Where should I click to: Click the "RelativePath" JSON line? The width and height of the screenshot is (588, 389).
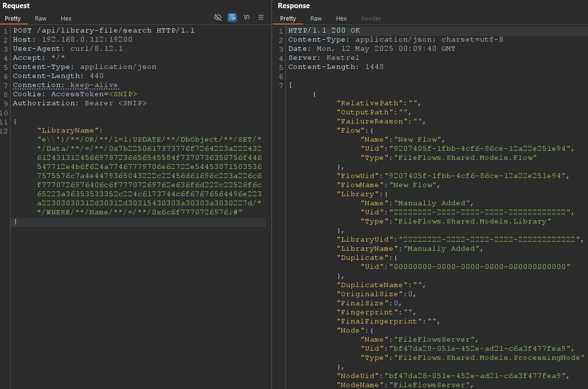(x=379, y=103)
